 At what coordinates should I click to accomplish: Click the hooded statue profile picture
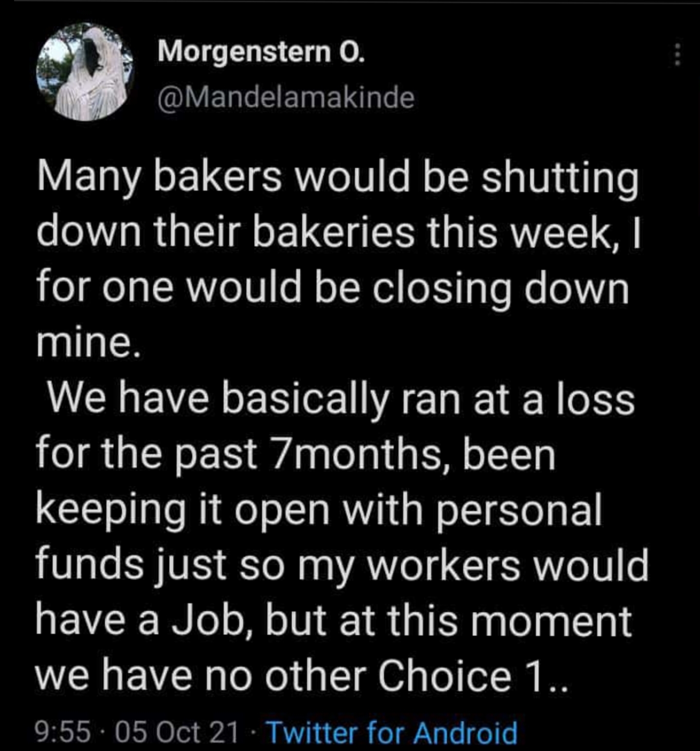(x=85, y=72)
